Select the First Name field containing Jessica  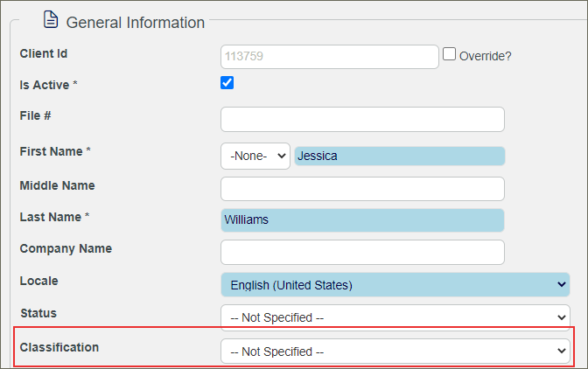[x=400, y=156]
